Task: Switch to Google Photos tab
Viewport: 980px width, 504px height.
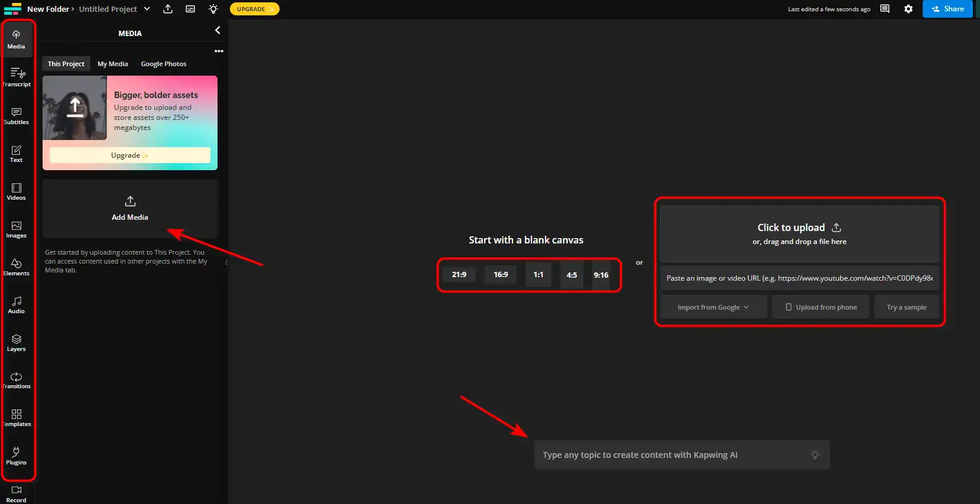Action: tap(164, 64)
